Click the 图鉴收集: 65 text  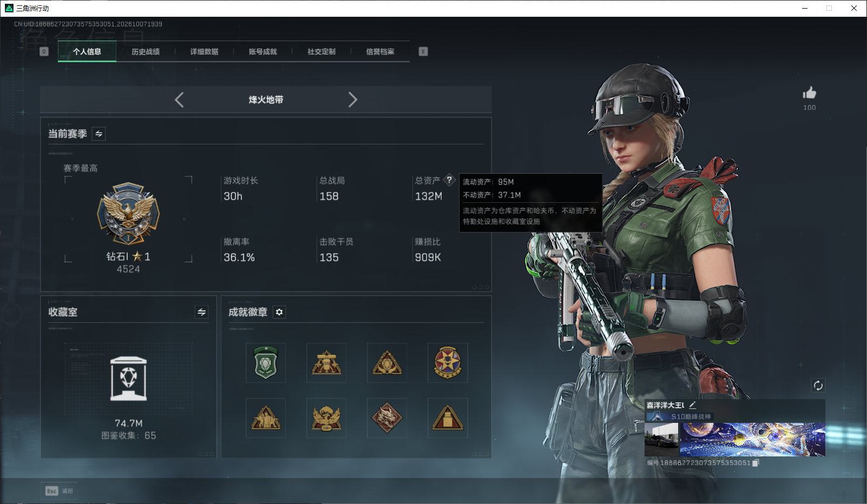[128, 435]
